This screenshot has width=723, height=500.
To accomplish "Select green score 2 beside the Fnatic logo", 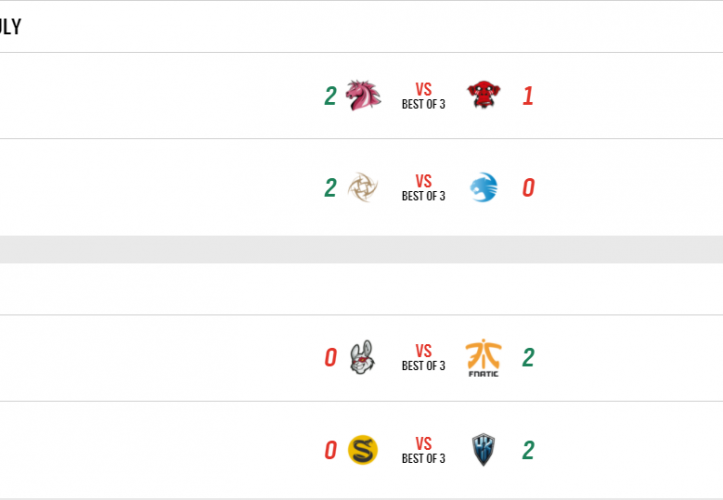I will coord(528,357).
